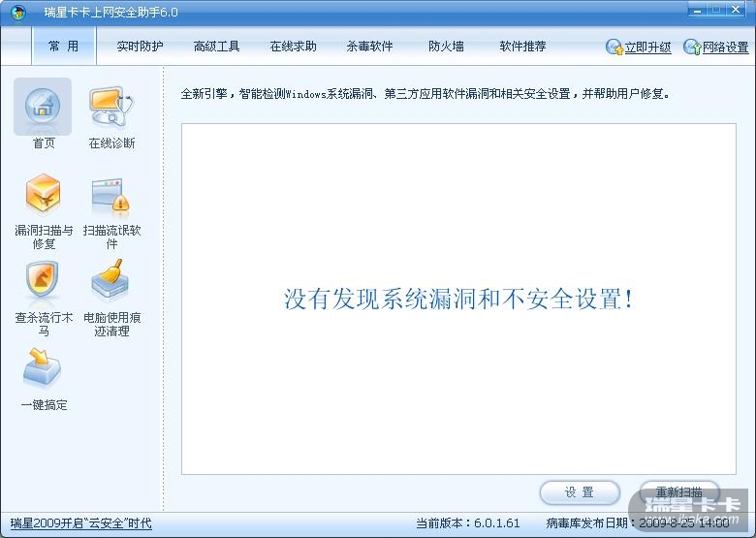Click the 网络设置 globe icon
Viewport: 756px width, 538px height.
tap(692, 47)
